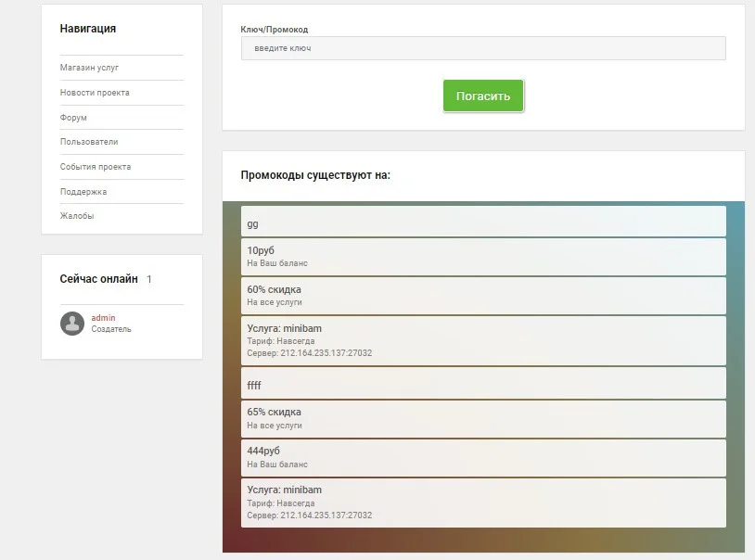Viewport: 755px width, 560px height.
Task: Select the 60% скидка promo entry
Action: coord(482,296)
